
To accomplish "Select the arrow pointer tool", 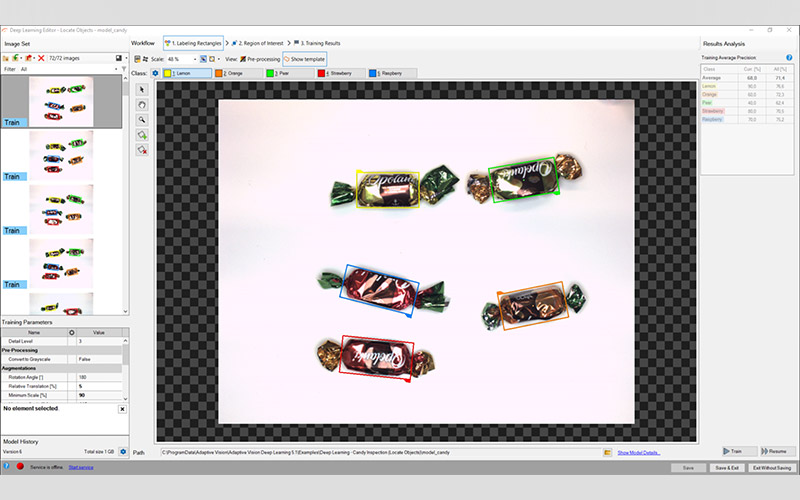I will (142, 90).
